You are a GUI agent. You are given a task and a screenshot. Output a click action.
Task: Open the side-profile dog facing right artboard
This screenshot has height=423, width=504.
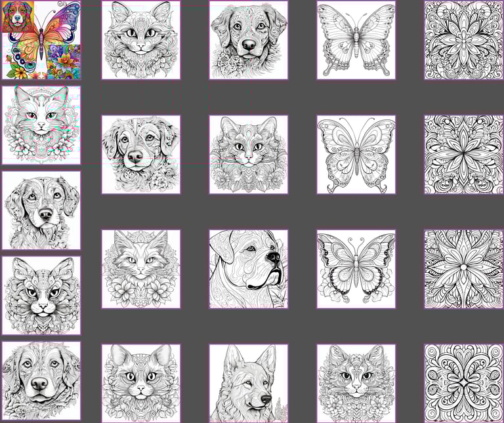pos(249,269)
